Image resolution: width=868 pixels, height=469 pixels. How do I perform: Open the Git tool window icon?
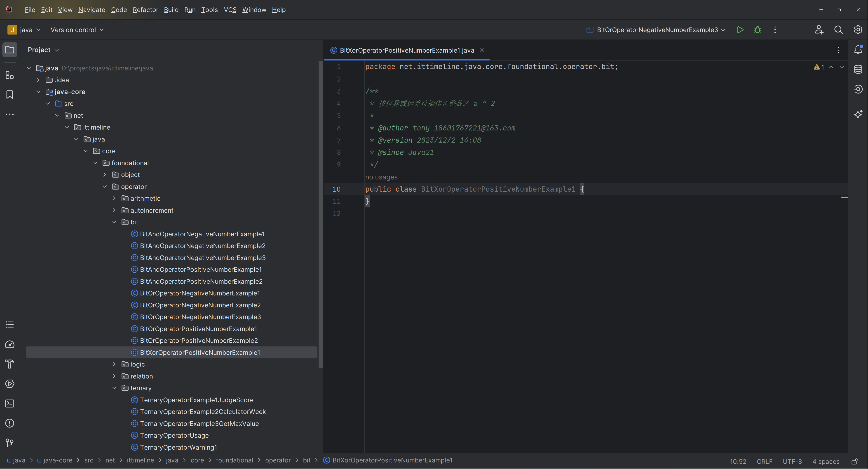pyautogui.click(x=10, y=443)
